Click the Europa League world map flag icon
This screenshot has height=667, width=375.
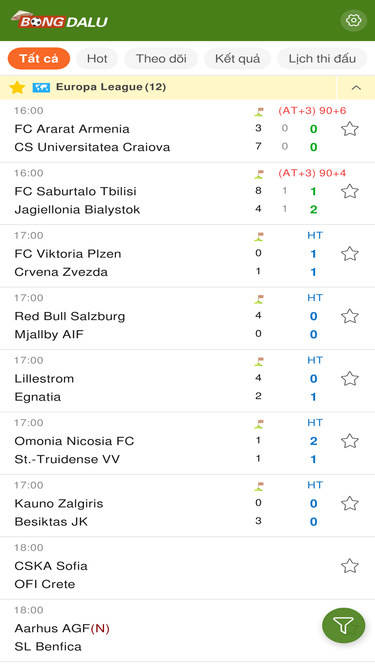click(x=41, y=88)
